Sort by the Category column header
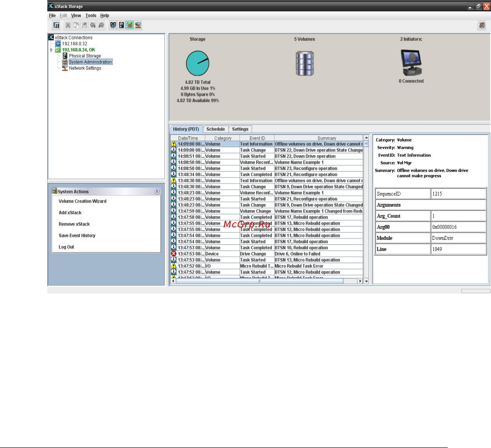Image resolution: width=491 pixels, height=448 pixels. coord(223,138)
